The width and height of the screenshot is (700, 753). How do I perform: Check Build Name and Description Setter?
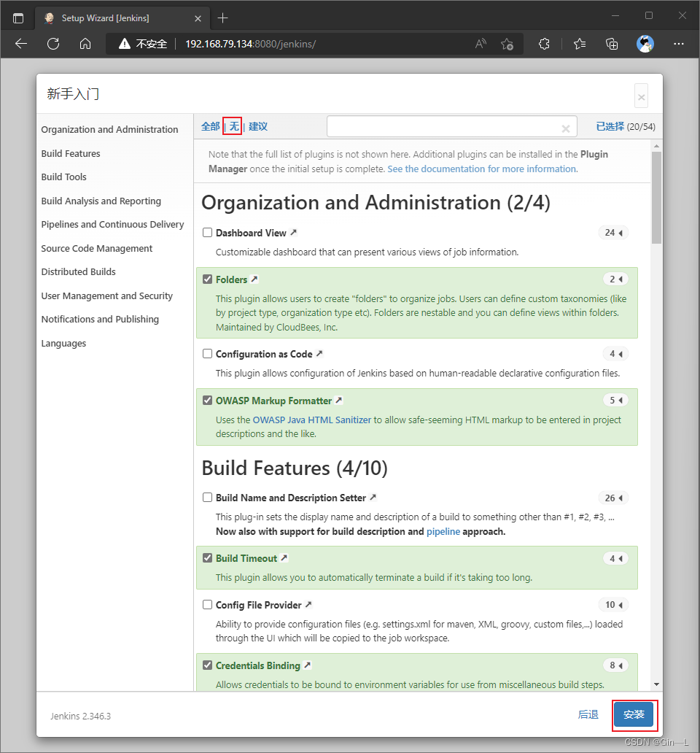click(x=207, y=497)
